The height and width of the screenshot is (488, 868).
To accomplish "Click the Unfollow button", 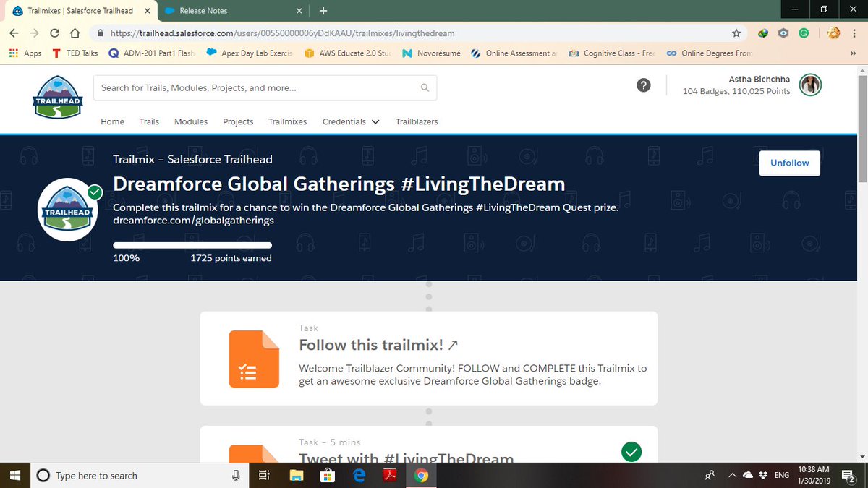I will tap(790, 163).
